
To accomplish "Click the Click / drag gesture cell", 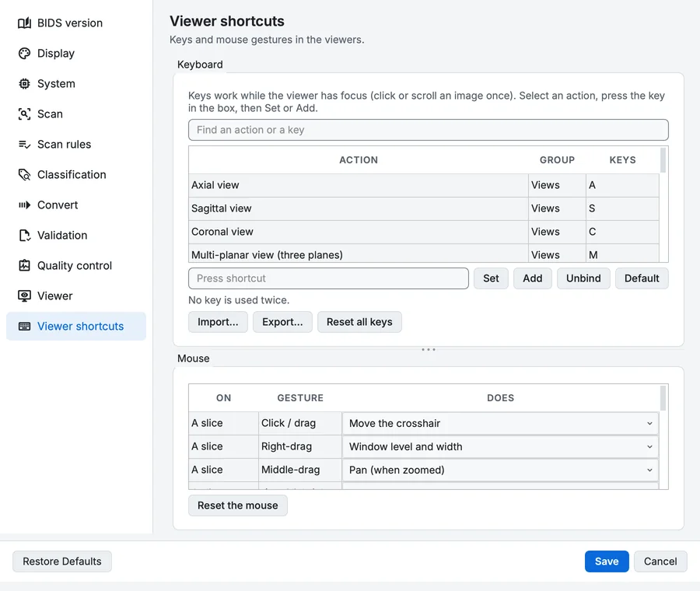I will point(300,423).
